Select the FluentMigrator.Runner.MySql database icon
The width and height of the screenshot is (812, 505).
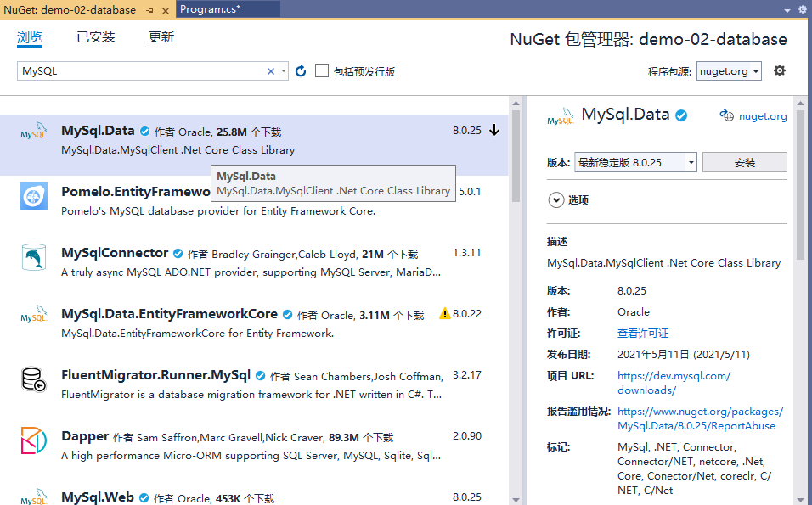[x=34, y=379]
